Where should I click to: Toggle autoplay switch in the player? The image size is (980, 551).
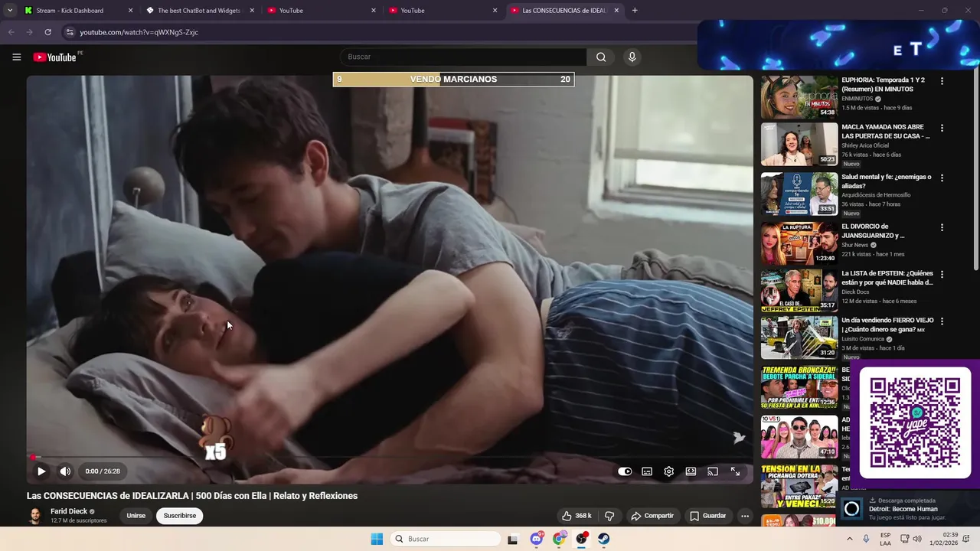coord(625,471)
